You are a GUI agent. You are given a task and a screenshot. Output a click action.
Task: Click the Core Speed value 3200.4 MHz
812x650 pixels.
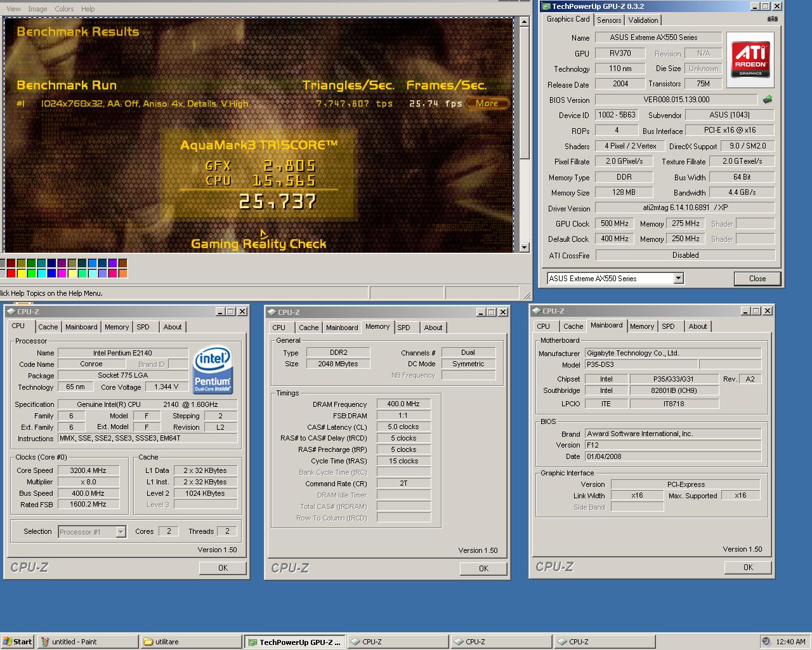pyautogui.click(x=88, y=470)
